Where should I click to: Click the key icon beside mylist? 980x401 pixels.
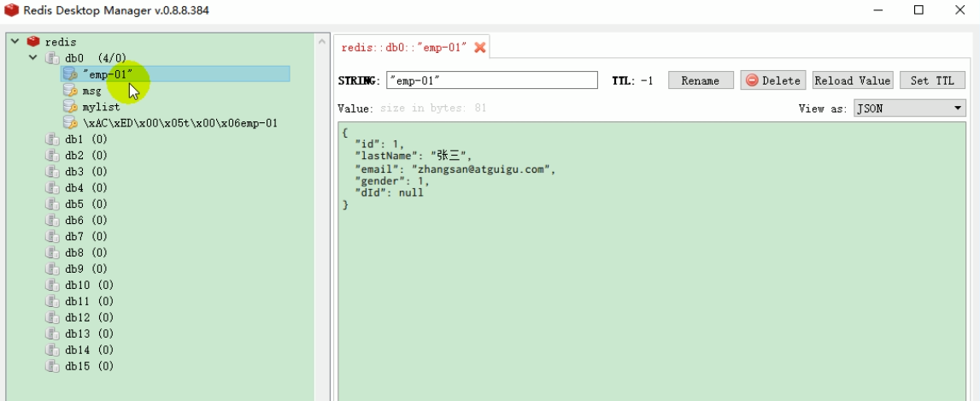point(70,107)
